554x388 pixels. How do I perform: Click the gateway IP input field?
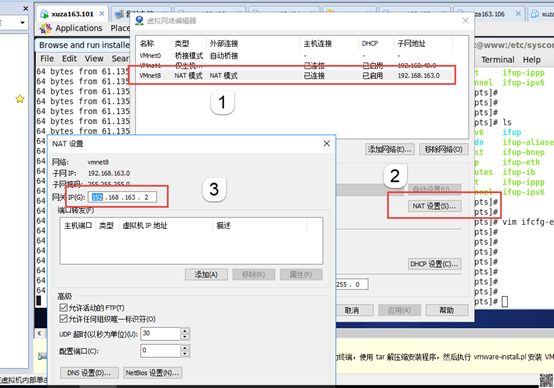tap(122, 197)
